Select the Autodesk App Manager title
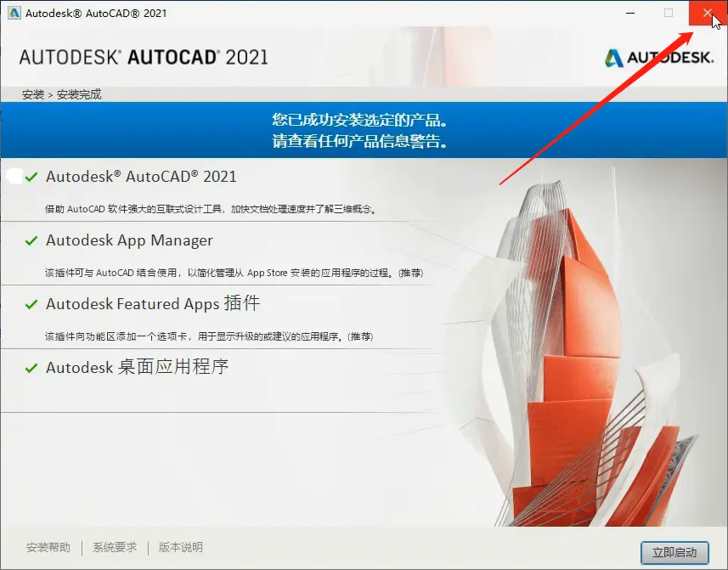The height and width of the screenshot is (570, 728). tap(129, 240)
